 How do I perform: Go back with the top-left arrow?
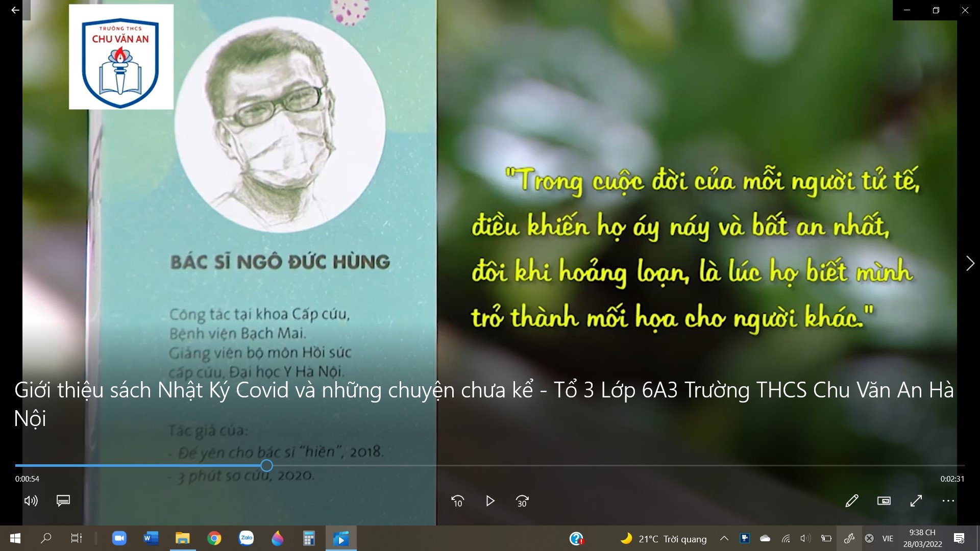15,10
